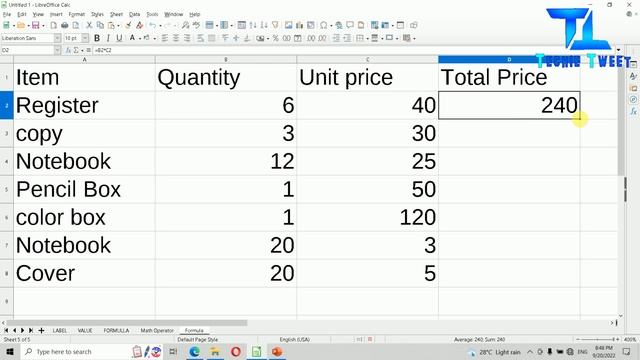Click the Align Left icon
Viewport: 640px width, 360px height.
(165, 38)
